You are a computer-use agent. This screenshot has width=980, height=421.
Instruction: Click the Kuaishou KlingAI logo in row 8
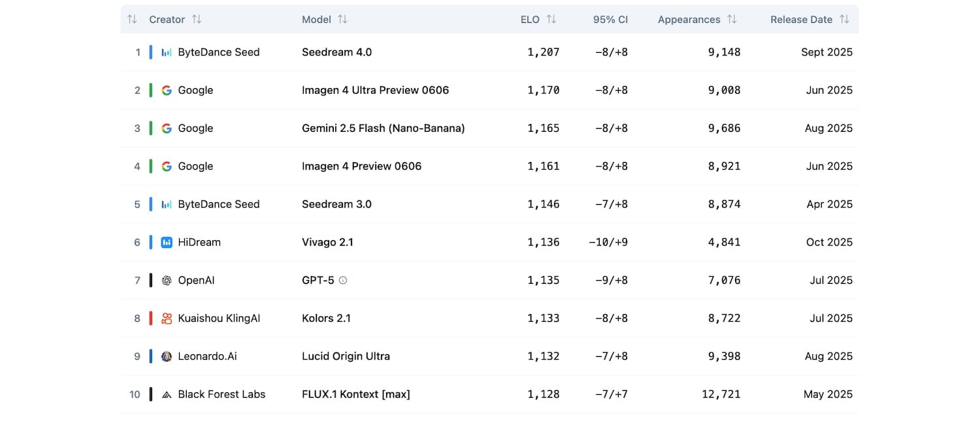tap(167, 318)
